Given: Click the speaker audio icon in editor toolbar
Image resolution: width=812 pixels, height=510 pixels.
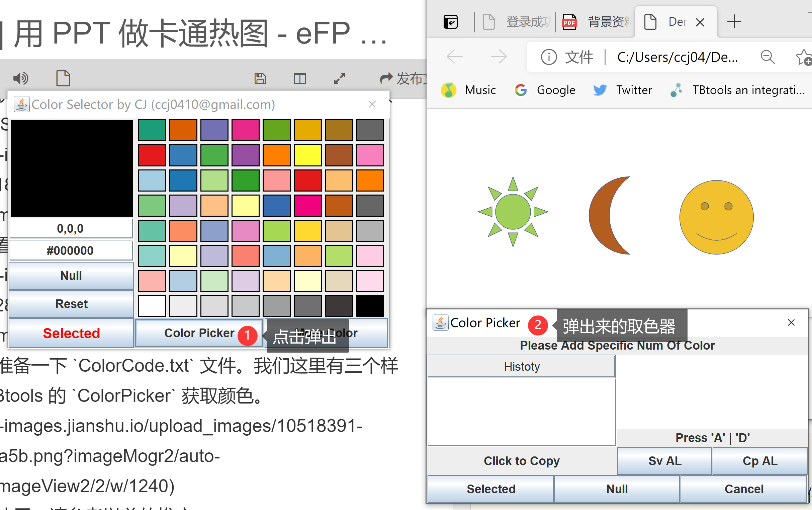Looking at the screenshot, I should tap(20, 78).
